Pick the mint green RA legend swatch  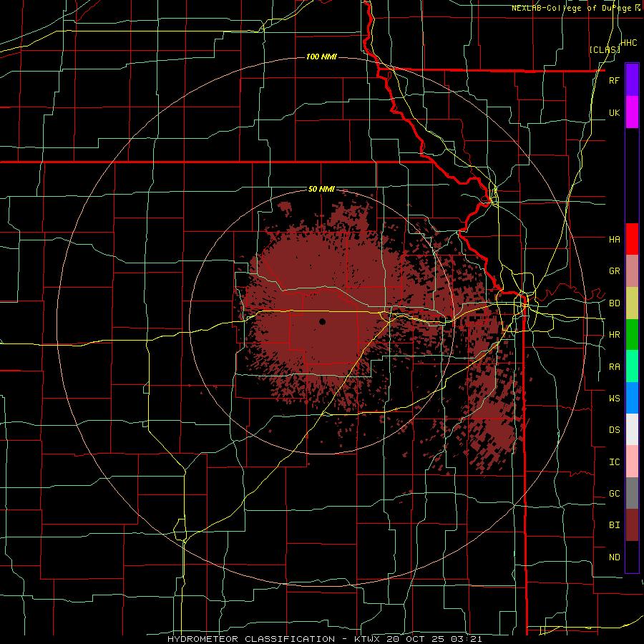pyautogui.click(x=632, y=366)
